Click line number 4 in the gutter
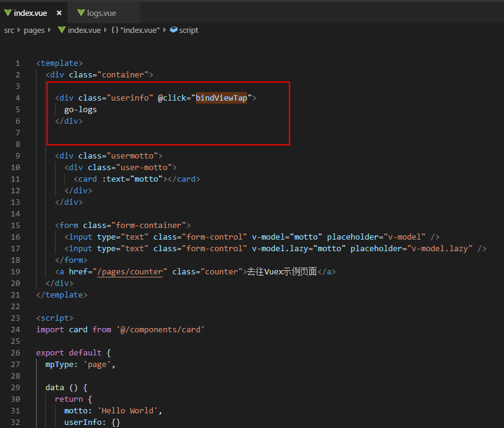The image size is (504, 428). [18, 98]
